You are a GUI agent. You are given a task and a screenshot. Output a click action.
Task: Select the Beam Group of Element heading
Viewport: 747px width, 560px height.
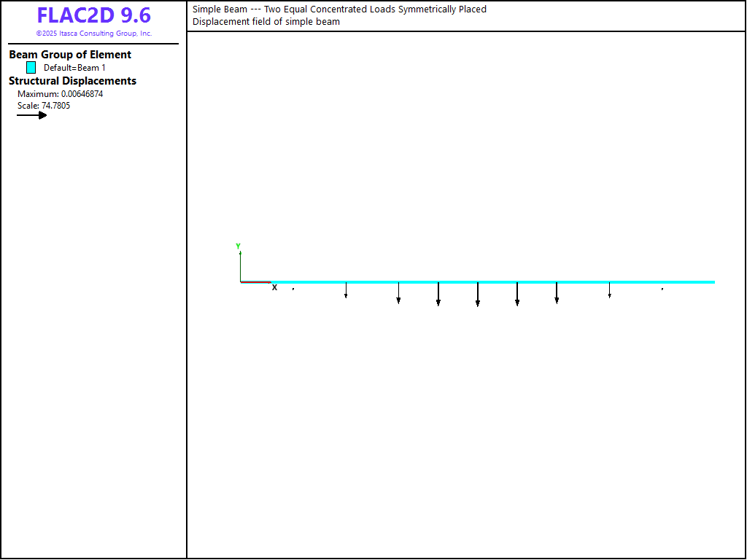click(70, 55)
